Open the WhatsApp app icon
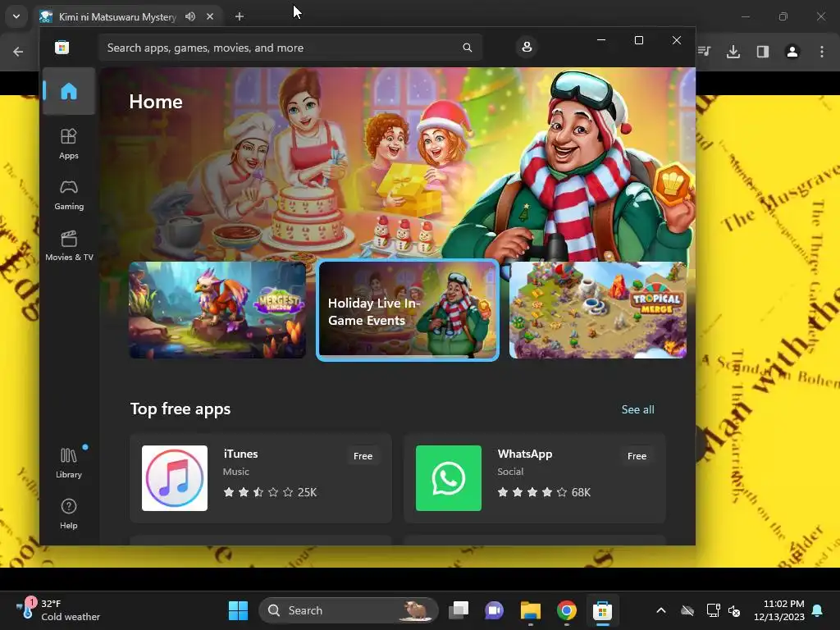The height and width of the screenshot is (630, 840). click(449, 478)
